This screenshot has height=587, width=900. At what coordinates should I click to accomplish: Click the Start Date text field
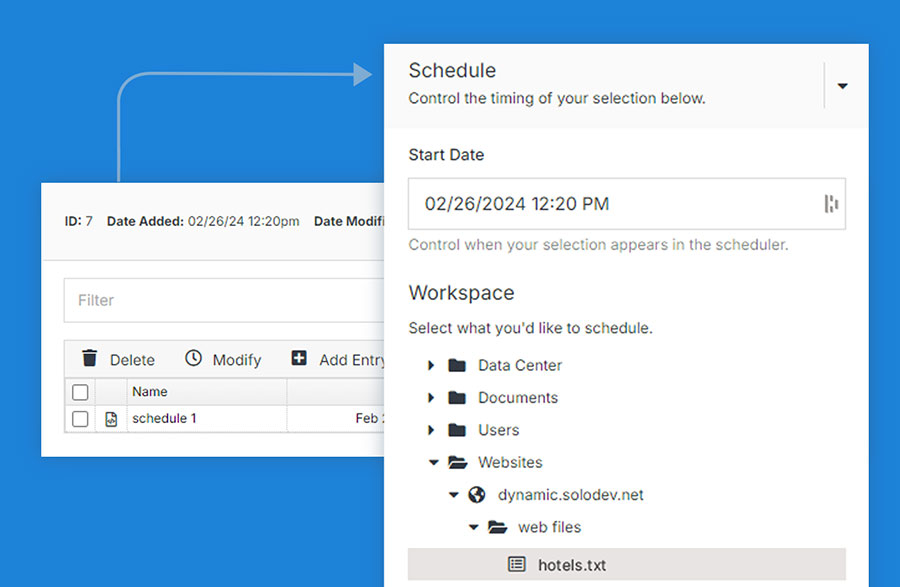coord(600,204)
